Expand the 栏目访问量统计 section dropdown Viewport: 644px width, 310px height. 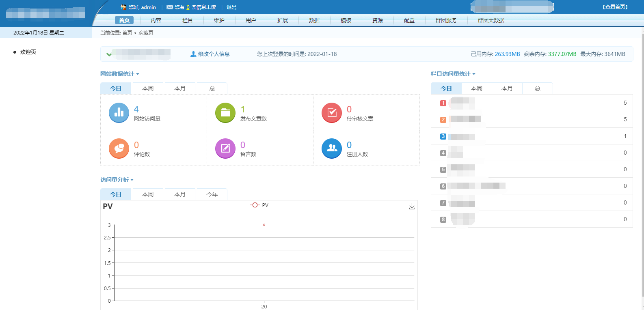click(474, 74)
